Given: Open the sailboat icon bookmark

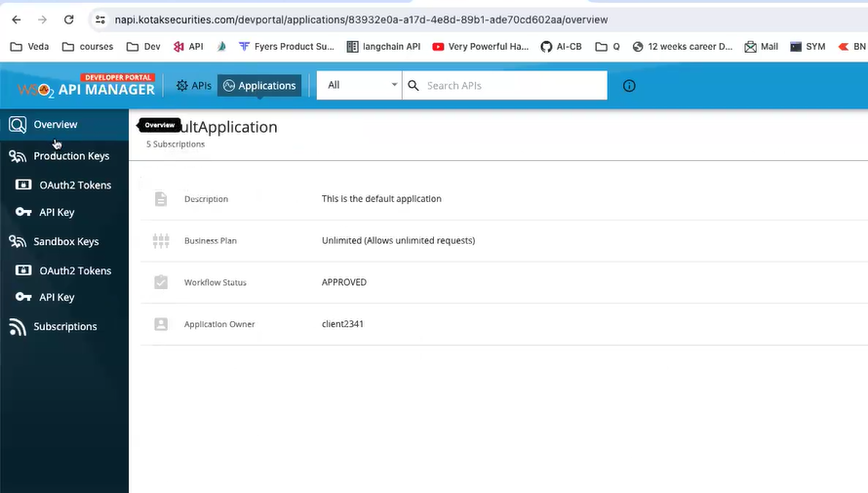Looking at the screenshot, I should click(221, 47).
